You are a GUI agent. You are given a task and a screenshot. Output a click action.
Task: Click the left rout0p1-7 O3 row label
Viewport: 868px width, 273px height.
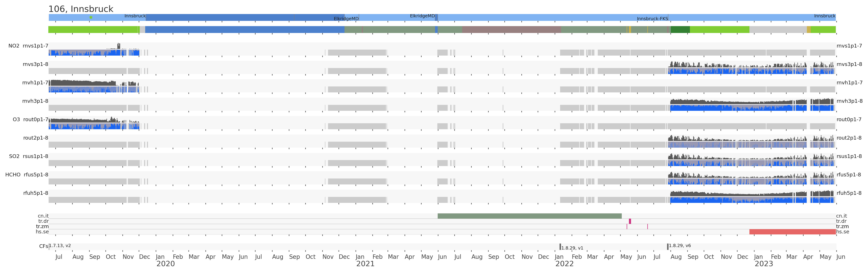coord(35,119)
